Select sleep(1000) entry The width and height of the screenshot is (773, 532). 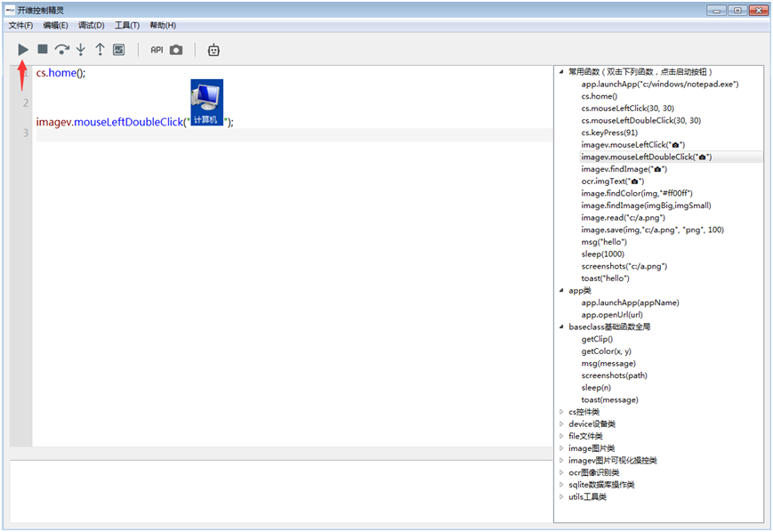click(x=602, y=254)
